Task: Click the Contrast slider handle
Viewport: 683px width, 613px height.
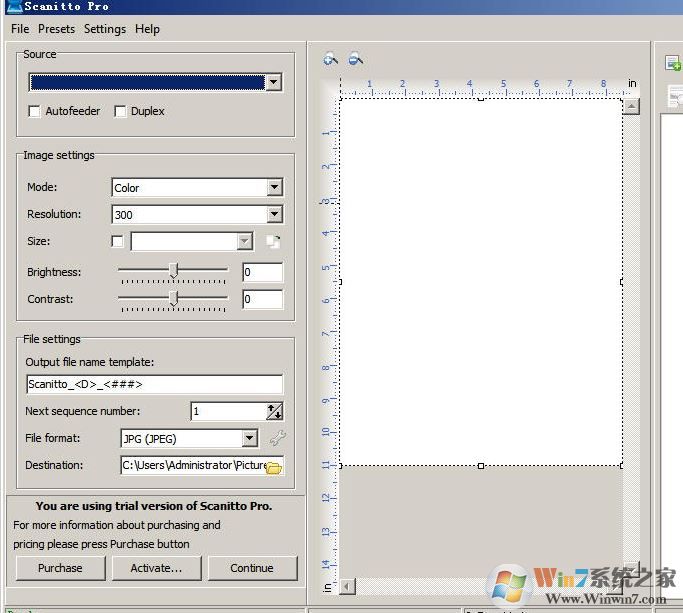Action: (x=173, y=298)
